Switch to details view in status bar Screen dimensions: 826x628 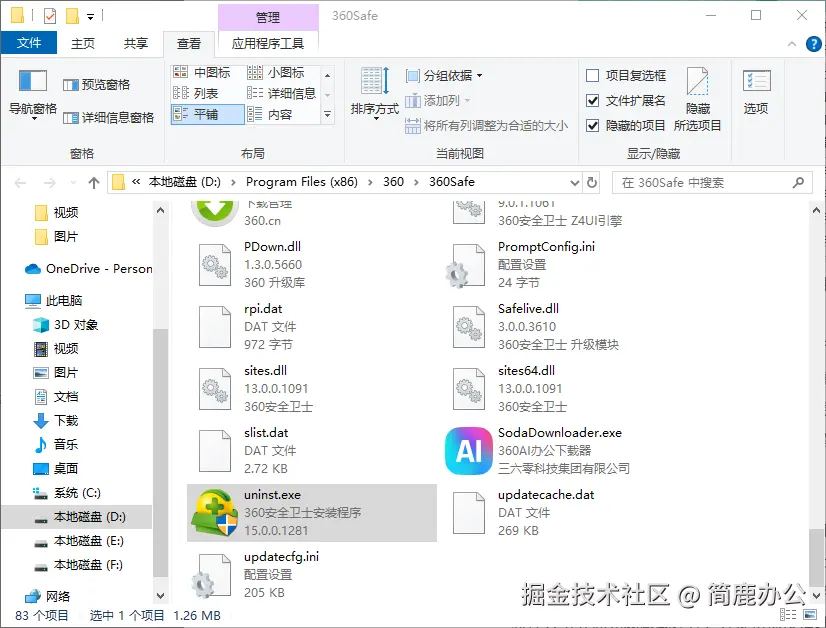(x=788, y=615)
